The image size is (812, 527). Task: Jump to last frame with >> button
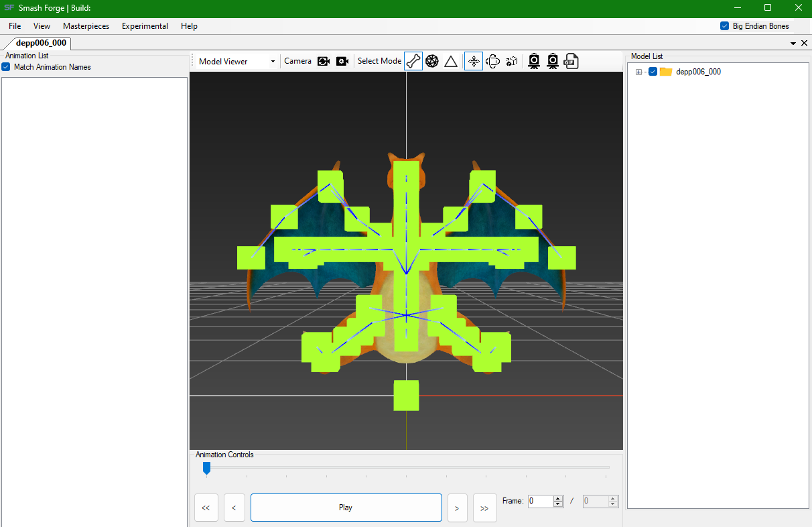[x=484, y=508]
